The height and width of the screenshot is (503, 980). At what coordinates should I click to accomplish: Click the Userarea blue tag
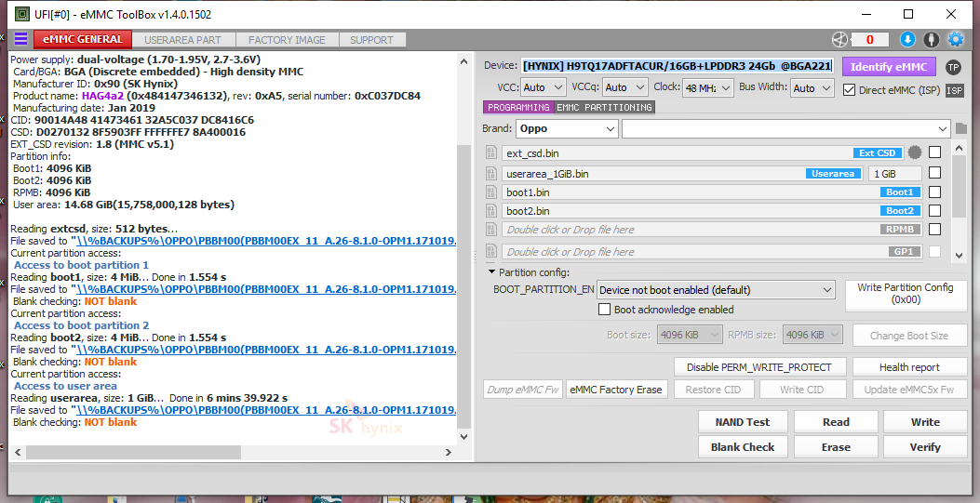tap(833, 174)
